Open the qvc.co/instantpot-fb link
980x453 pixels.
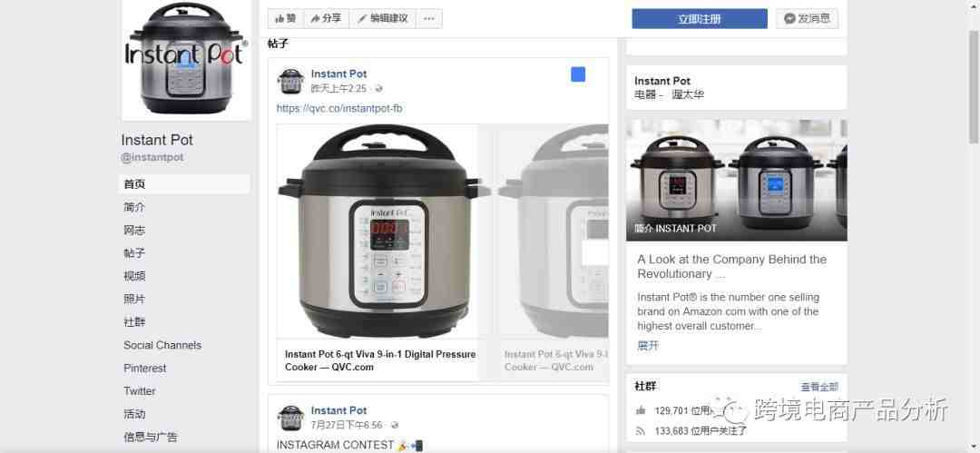[339, 109]
